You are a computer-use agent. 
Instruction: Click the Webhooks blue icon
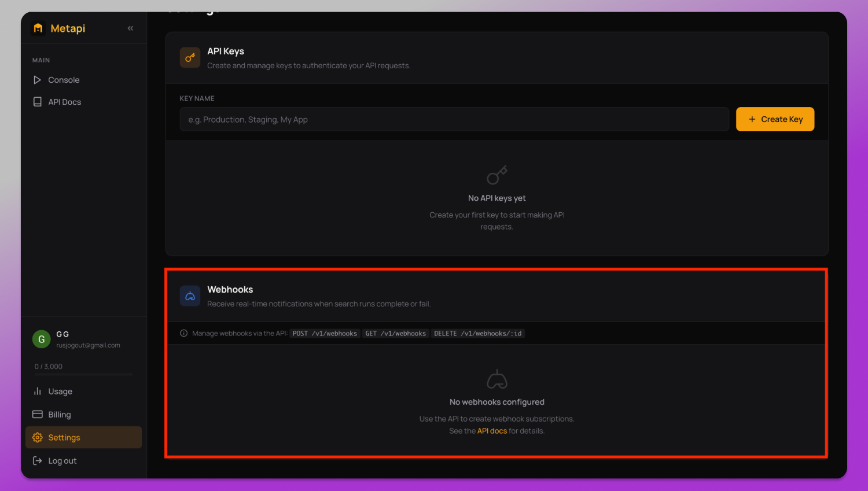click(190, 296)
